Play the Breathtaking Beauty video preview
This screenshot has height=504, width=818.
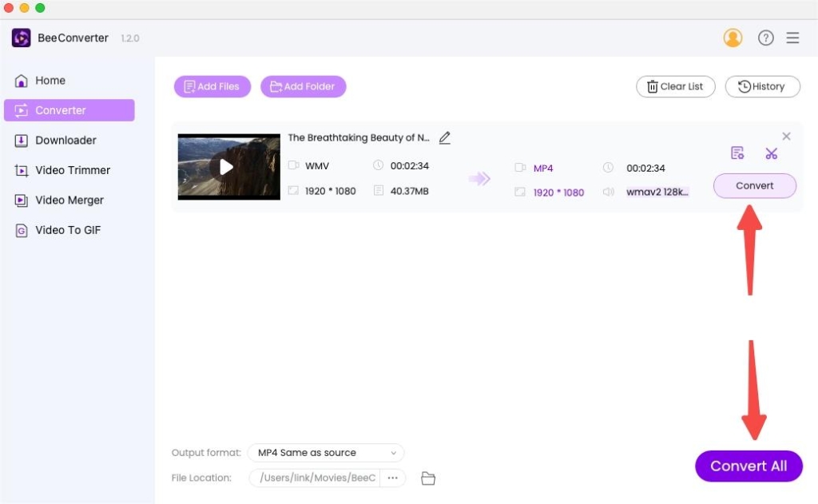(x=228, y=167)
